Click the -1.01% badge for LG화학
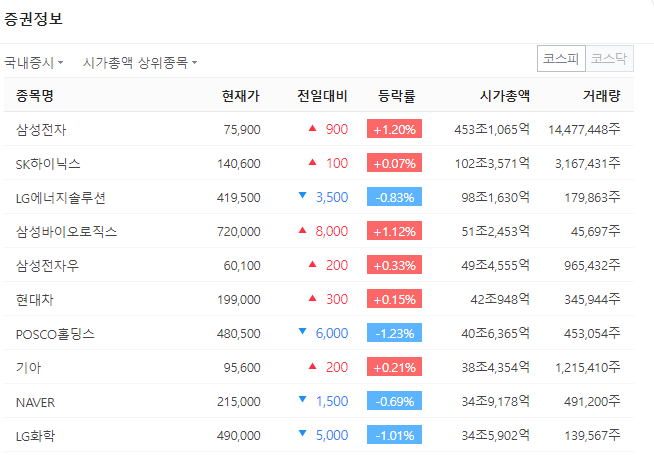 pos(395,435)
